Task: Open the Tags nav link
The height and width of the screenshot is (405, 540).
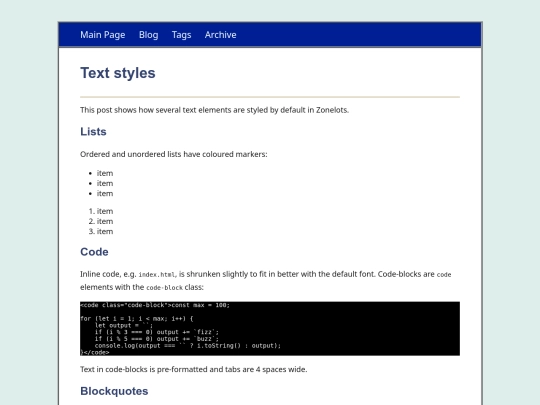Action: (181, 35)
